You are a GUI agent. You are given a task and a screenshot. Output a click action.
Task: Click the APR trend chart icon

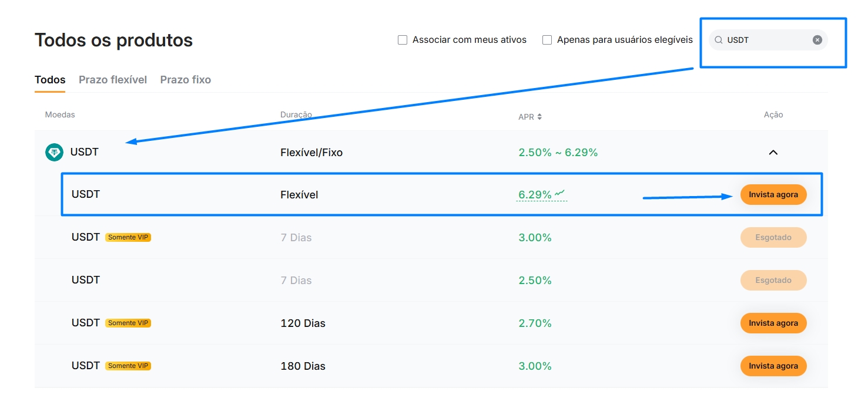560,193
